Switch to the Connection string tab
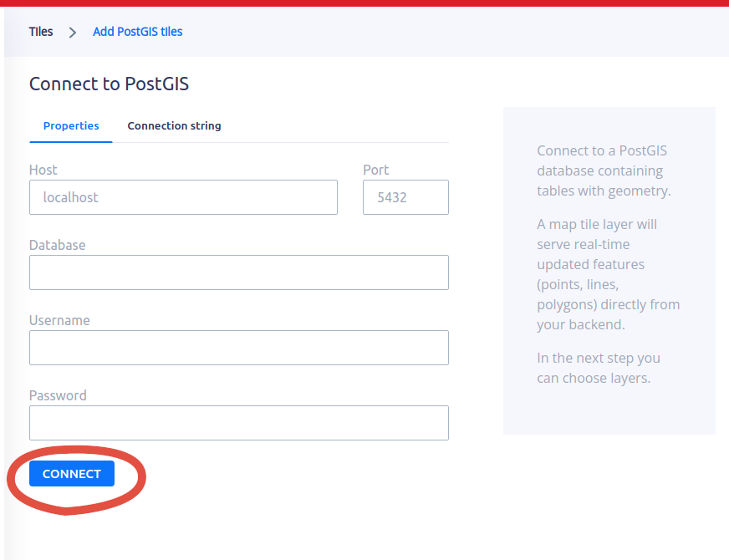The height and width of the screenshot is (560, 729). click(x=174, y=126)
